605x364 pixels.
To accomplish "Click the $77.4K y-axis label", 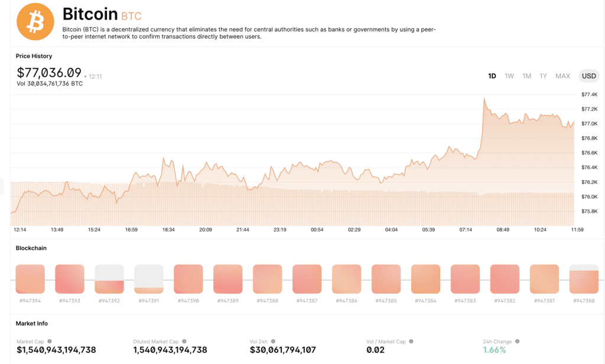I will (590, 94).
